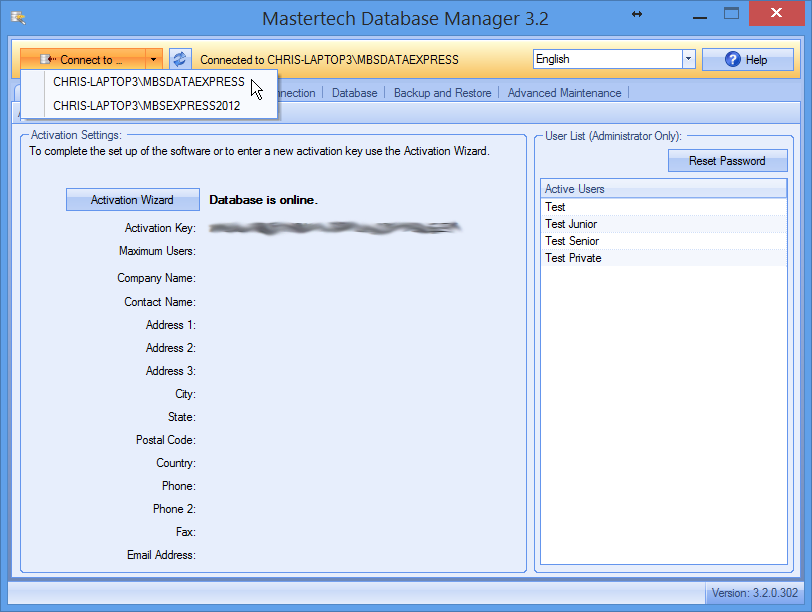Image resolution: width=812 pixels, height=612 pixels.
Task: Open Help with the question mark button
Action: tap(747, 60)
